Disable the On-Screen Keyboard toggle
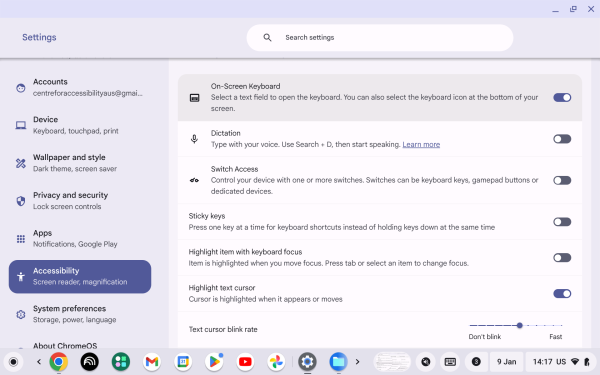Image resolution: width=600 pixels, height=375 pixels. (562, 98)
